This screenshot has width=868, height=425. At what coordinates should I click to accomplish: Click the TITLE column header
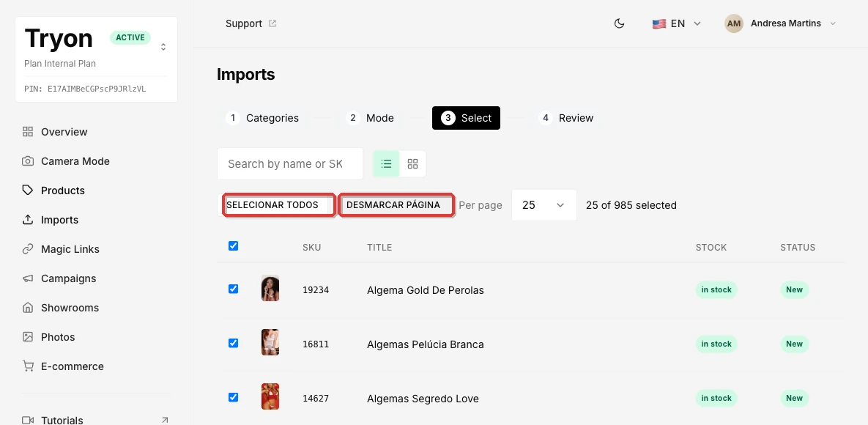pos(379,248)
